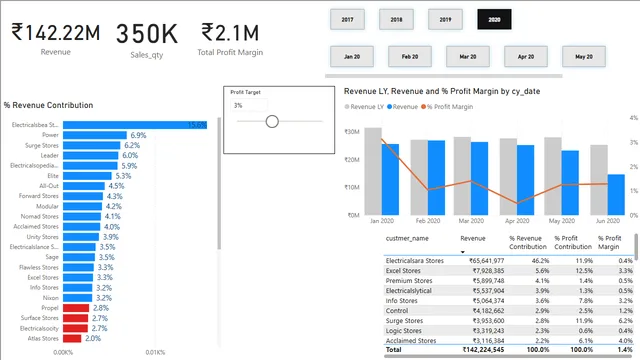Click the blue Revenue legend marker
Screen dimensions: 640x360
click(x=389, y=107)
